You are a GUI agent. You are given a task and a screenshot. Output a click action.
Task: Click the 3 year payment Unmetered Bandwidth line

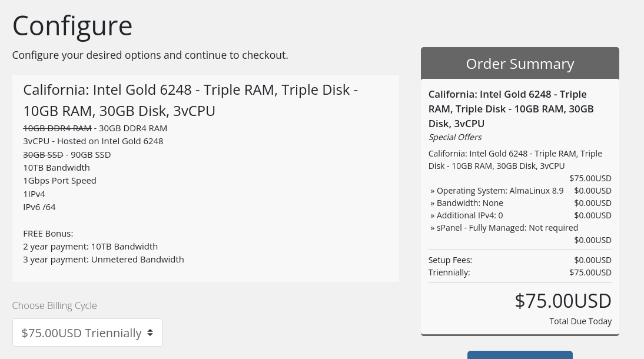(x=104, y=260)
